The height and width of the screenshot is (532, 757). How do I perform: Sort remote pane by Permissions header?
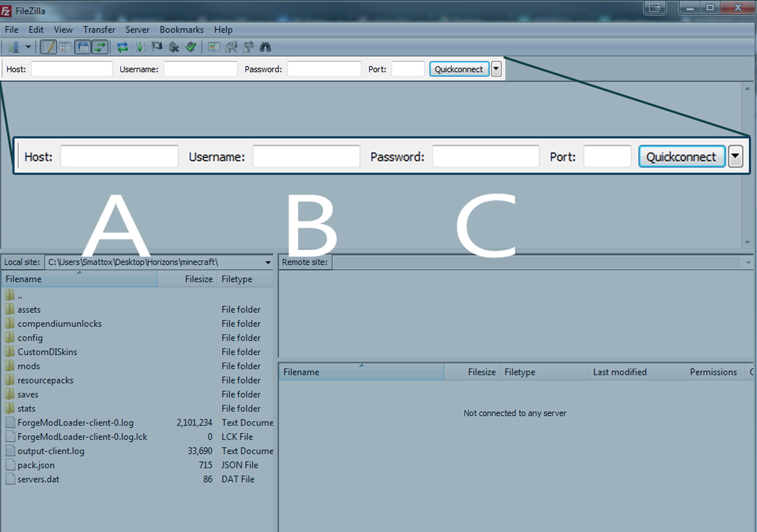[x=716, y=372]
